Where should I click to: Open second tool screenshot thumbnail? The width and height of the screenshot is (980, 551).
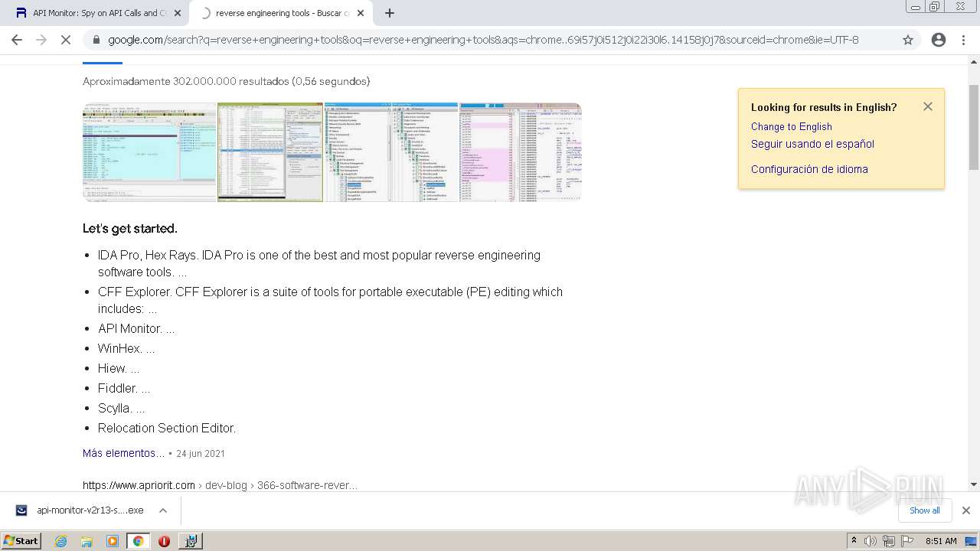tap(270, 152)
